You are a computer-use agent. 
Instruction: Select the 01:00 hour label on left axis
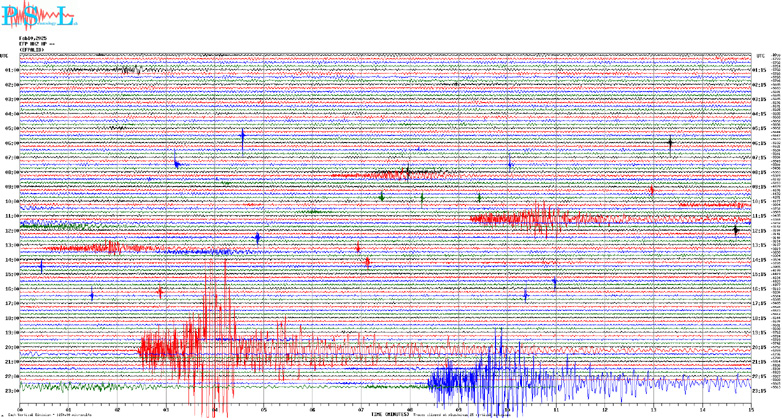[x=10, y=70]
